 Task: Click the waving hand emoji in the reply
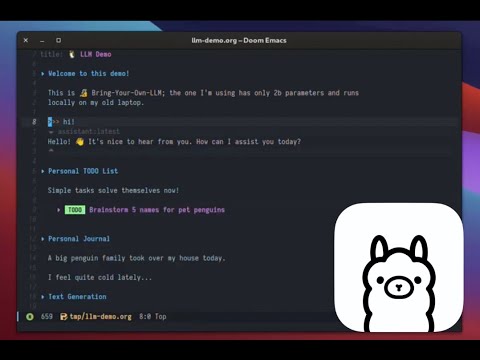coord(80,142)
